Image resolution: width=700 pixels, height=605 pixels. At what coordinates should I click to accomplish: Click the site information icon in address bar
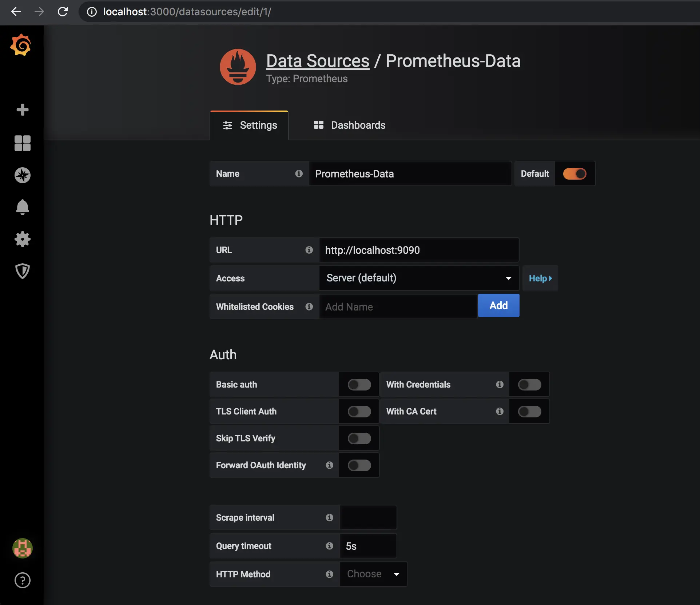tap(92, 12)
